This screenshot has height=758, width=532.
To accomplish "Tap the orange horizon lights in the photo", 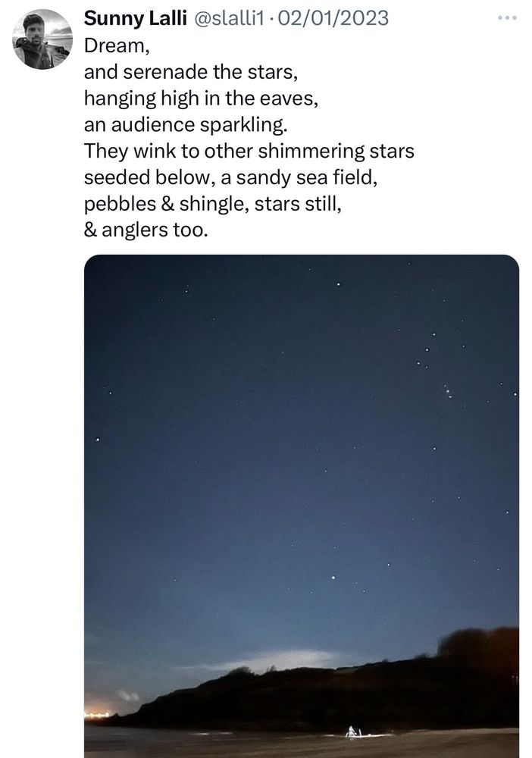I will point(98,714).
